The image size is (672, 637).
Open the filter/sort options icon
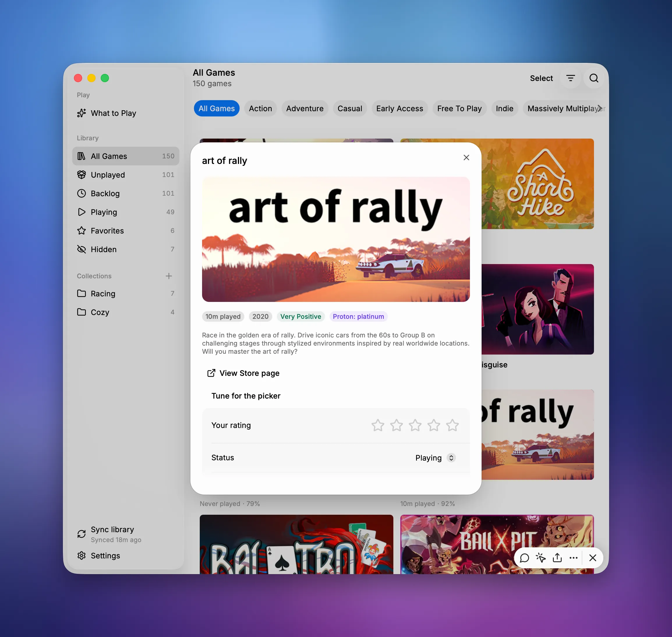pos(571,78)
